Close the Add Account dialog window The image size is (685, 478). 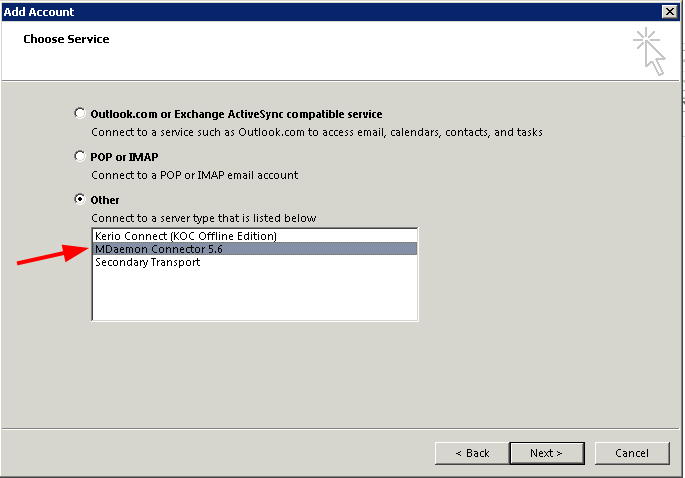coord(669,11)
